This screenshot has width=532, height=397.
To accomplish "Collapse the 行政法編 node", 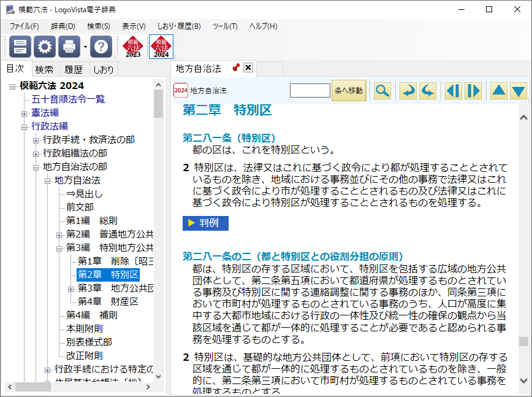I will tap(24, 128).
